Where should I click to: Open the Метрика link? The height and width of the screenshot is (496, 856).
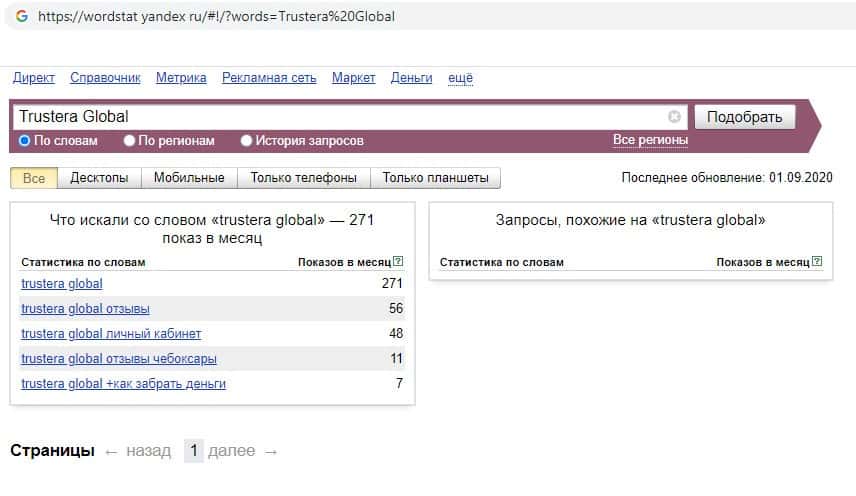click(x=181, y=78)
